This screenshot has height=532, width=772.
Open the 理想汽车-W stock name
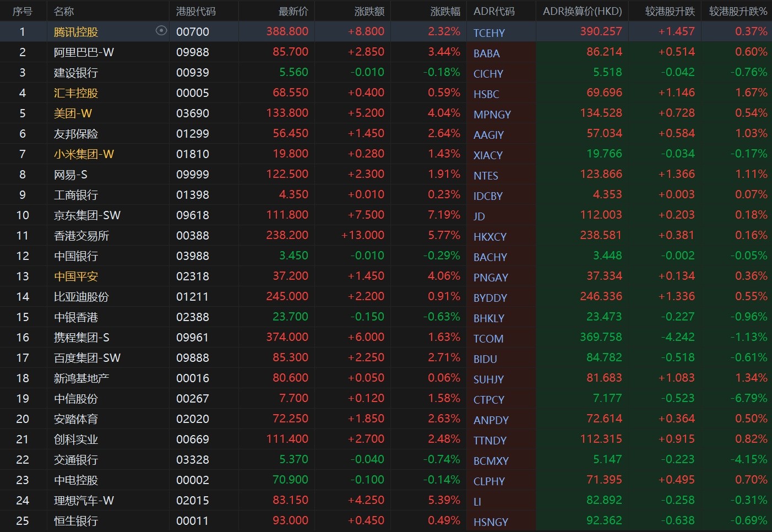[x=84, y=501]
